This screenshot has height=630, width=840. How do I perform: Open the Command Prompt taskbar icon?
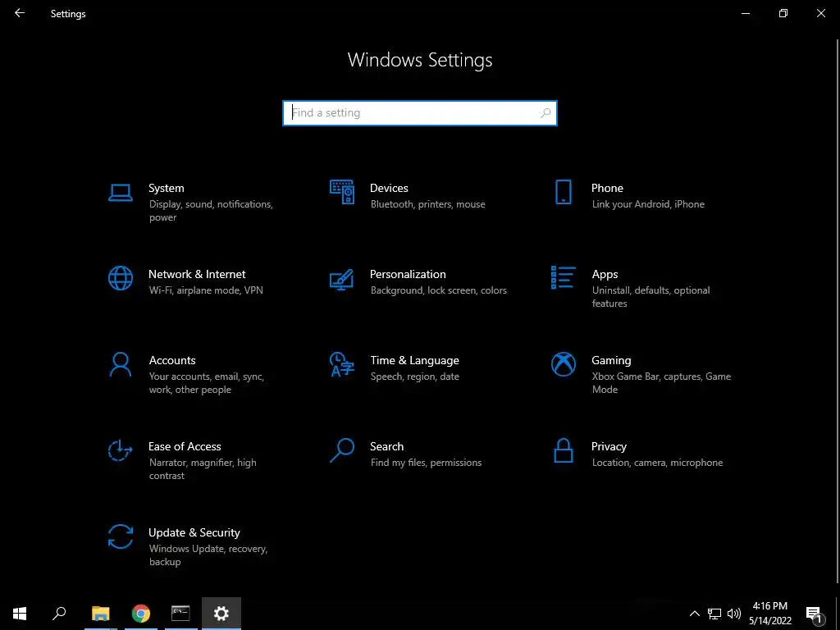(180, 614)
